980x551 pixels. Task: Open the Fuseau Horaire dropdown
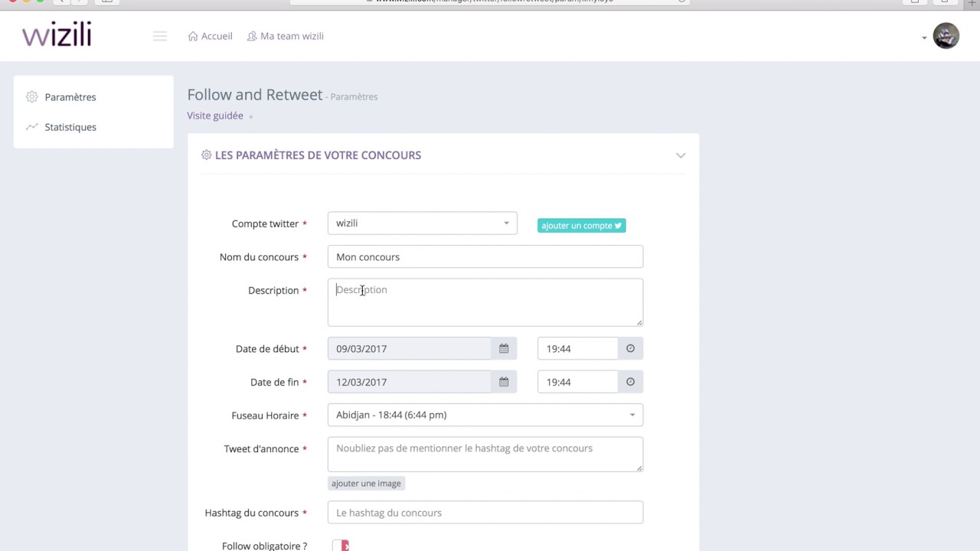(x=485, y=415)
